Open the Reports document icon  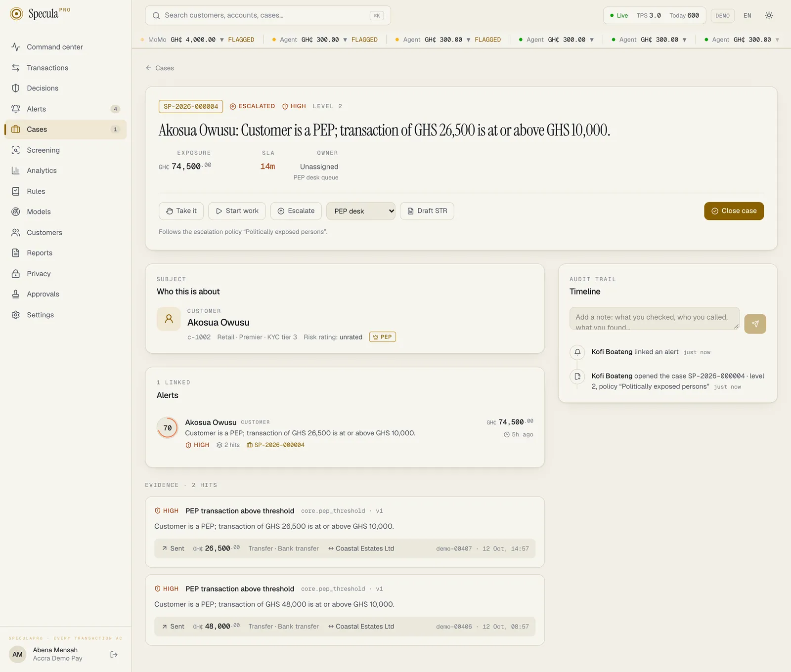pyautogui.click(x=16, y=253)
